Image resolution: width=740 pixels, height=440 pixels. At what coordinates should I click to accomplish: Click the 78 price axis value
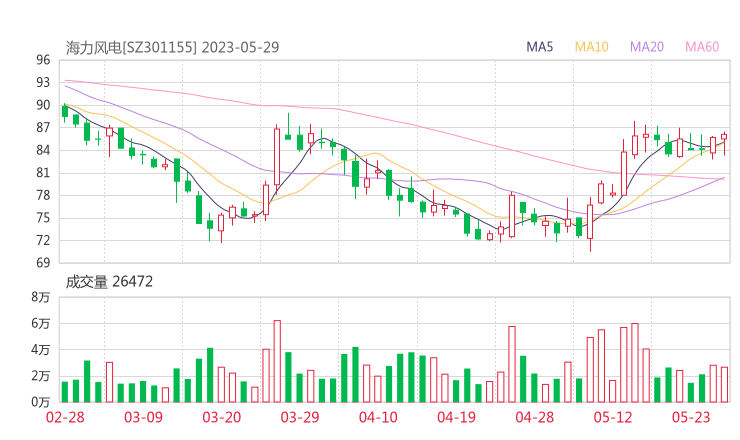click(43, 195)
